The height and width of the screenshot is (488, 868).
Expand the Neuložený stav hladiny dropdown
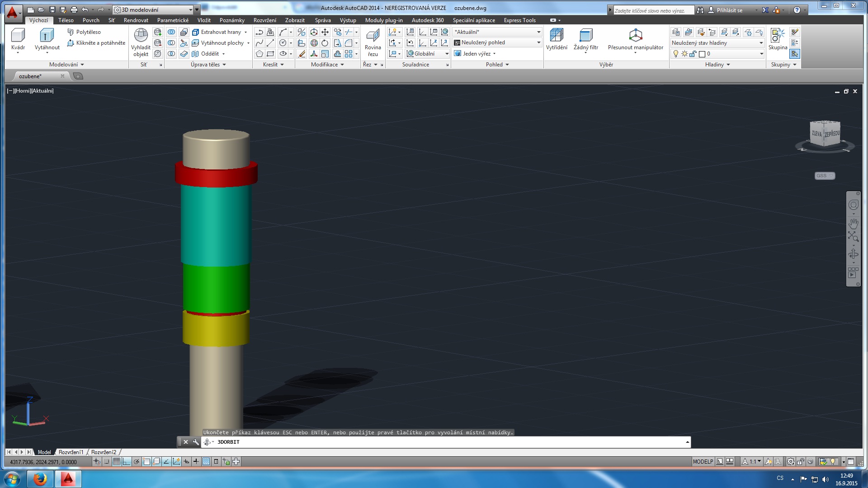click(761, 43)
